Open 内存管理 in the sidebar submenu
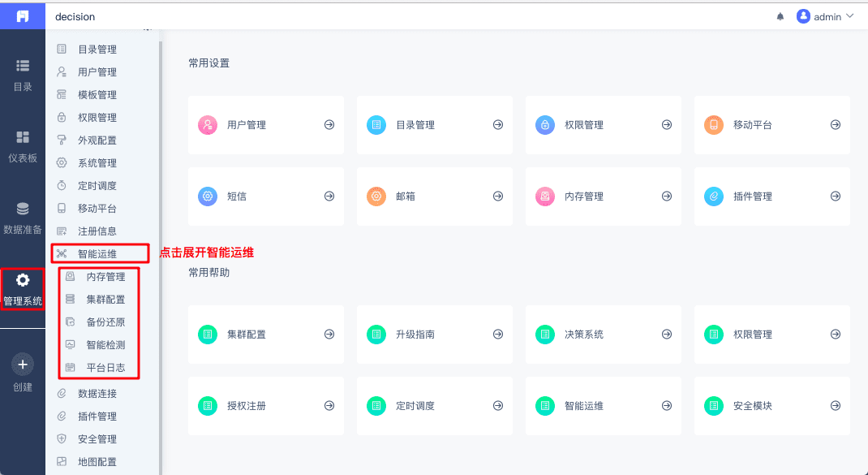Image resolution: width=868 pixels, height=475 pixels. (x=105, y=277)
